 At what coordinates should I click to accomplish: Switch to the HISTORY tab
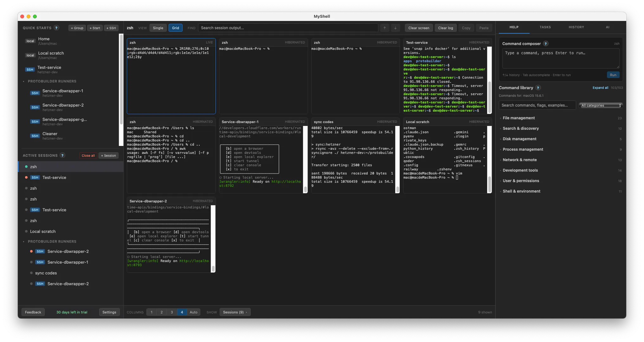coord(576,27)
